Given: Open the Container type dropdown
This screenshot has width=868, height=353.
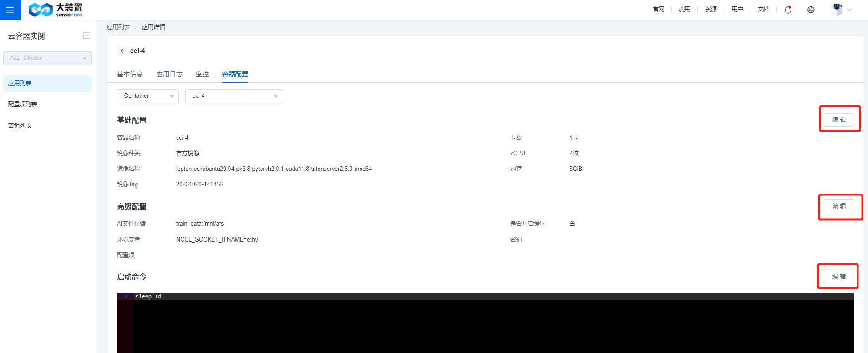Looking at the screenshot, I should (147, 96).
